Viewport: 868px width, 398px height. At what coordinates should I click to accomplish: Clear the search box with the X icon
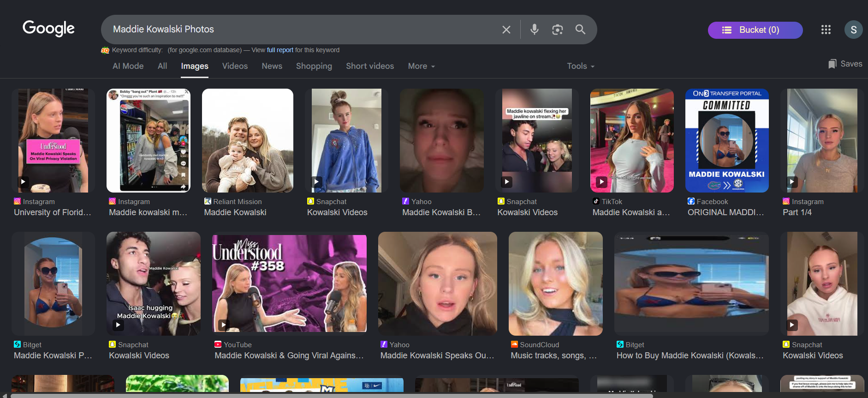point(506,30)
